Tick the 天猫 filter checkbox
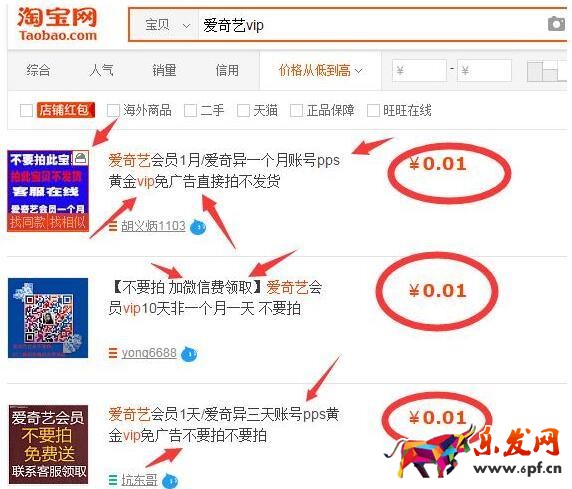 (x=243, y=111)
